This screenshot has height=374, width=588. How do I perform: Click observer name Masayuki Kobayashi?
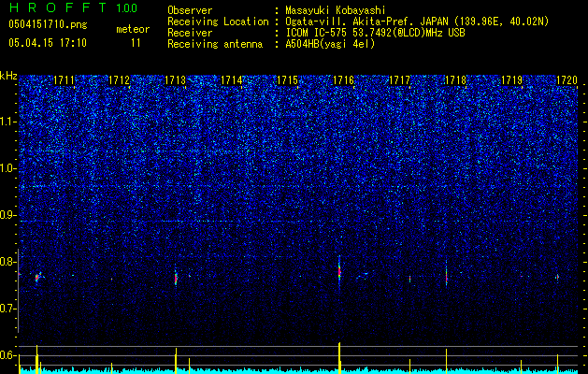coord(336,10)
